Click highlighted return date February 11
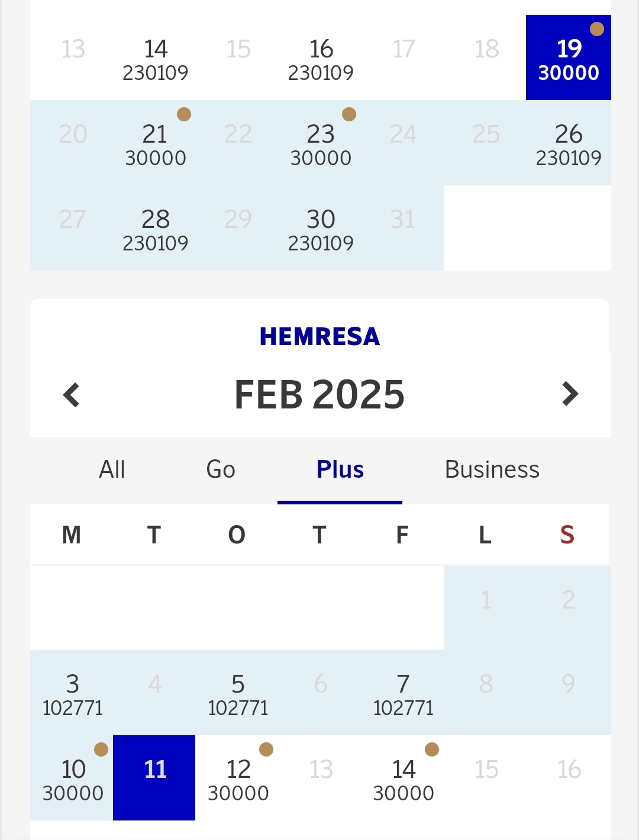Screen dimensions: 639x840 [x=154, y=778]
